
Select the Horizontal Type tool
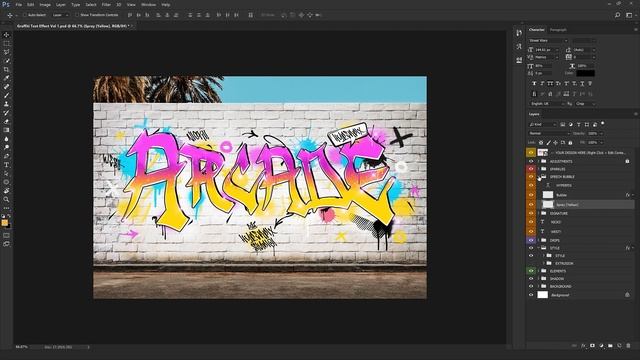coord(6,165)
